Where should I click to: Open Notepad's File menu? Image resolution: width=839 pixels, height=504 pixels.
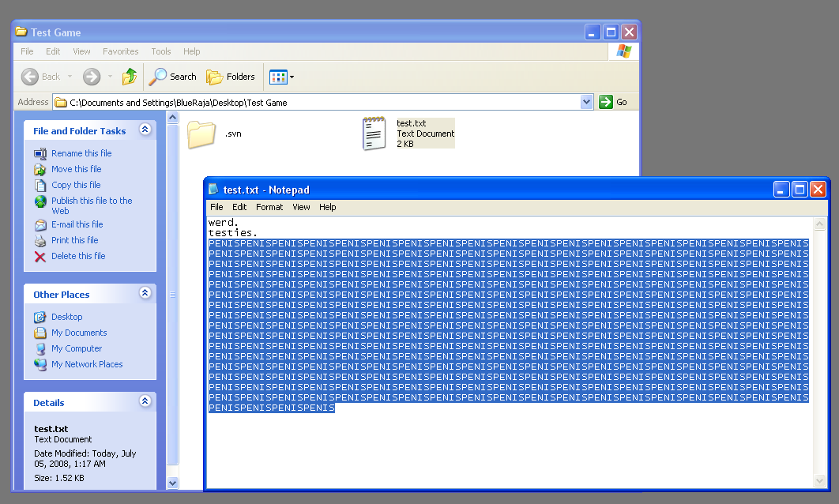coord(216,207)
